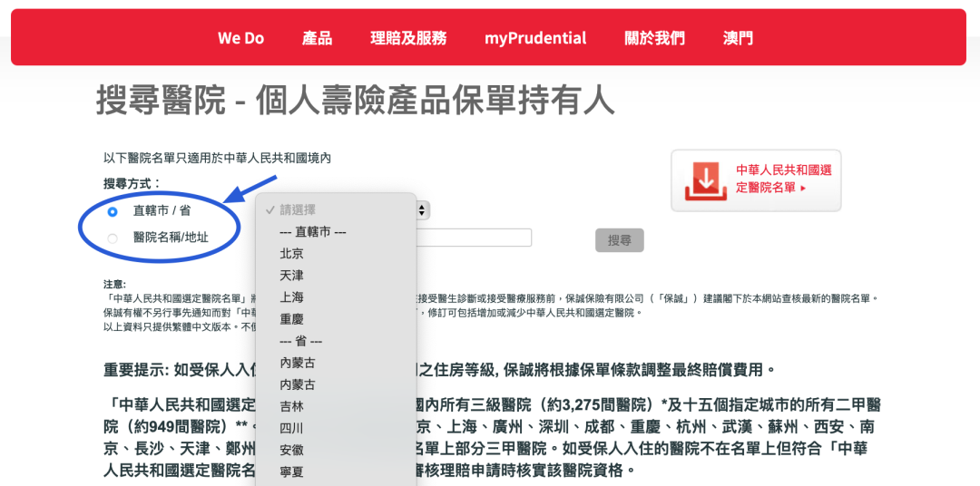Switch to the 澳門 site link
Image resolution: width=980 pixels, height=486 pixels.
[x=738, y=38]
